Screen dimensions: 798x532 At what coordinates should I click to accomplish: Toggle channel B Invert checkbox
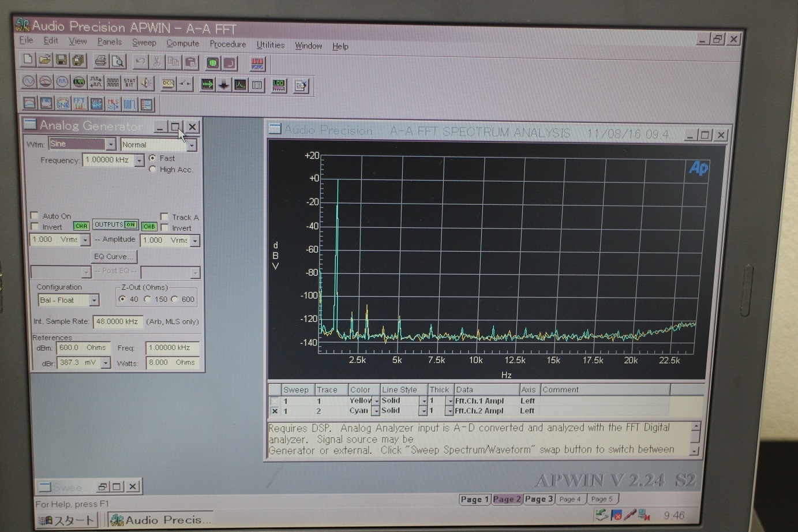pyautogui.click(x=164, y=228)
